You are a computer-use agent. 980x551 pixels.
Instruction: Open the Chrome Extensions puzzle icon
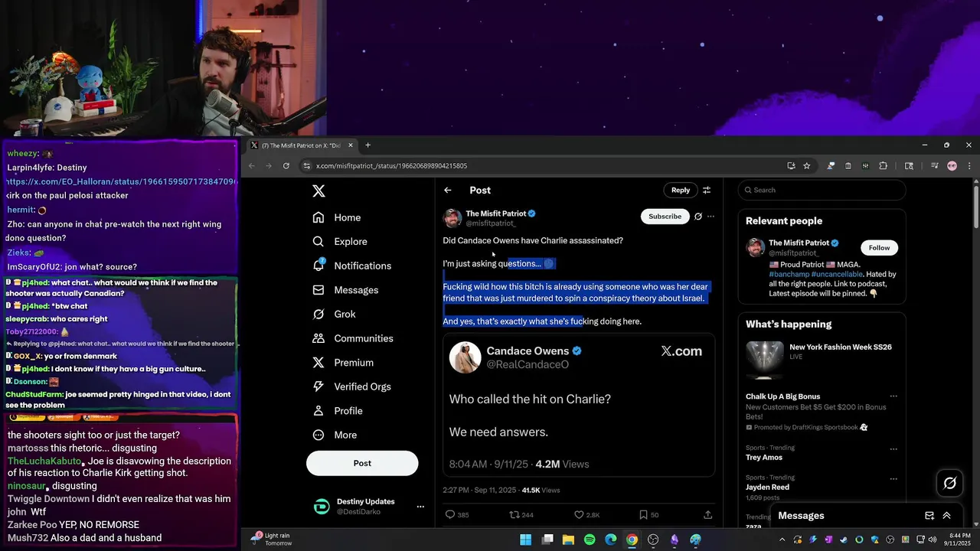[x=884, y=166]
